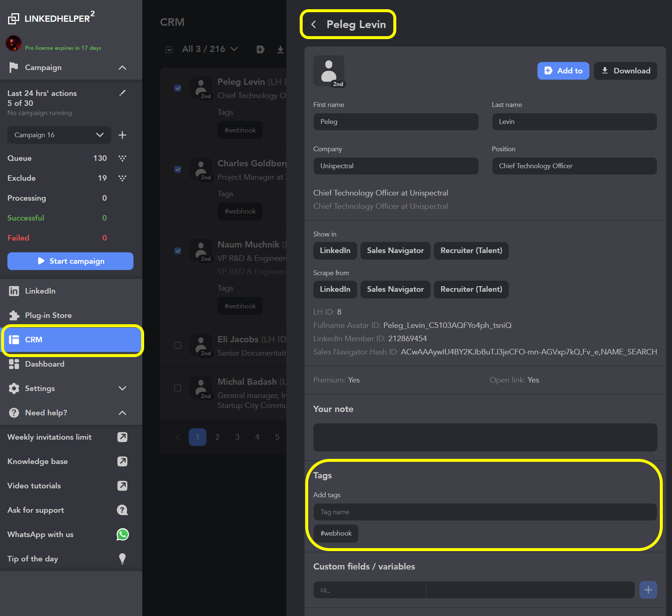Scrape profile from Recruiter (Talent)
This screenshot has width=672, height=616.
[471, 290]
